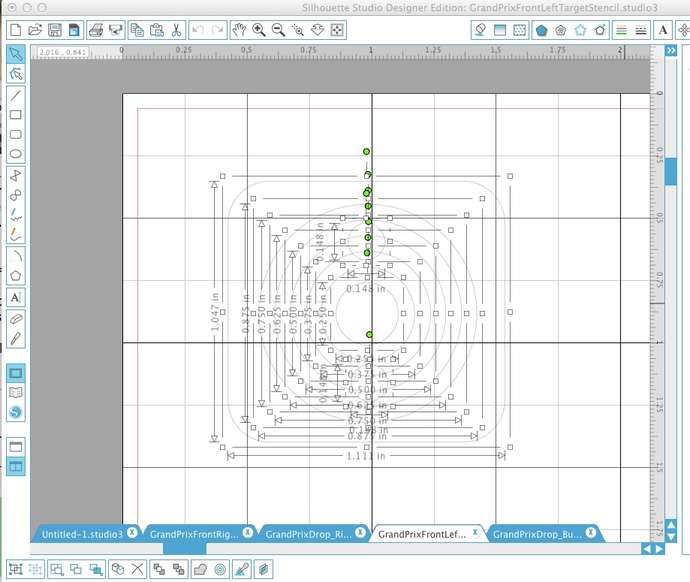This screenshot has height=582, width=690.
Task: Click the Zoom In magnifier
Action: click(x=259, y=30)
